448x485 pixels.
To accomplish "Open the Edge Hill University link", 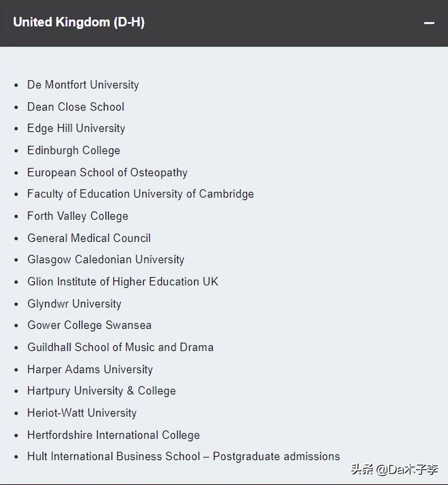I will coord(76,128).
